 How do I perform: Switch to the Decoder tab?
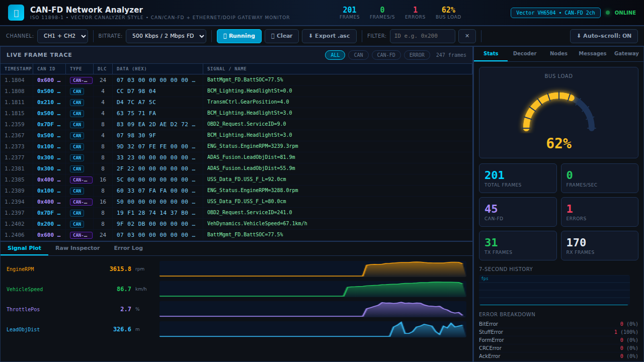525,53
